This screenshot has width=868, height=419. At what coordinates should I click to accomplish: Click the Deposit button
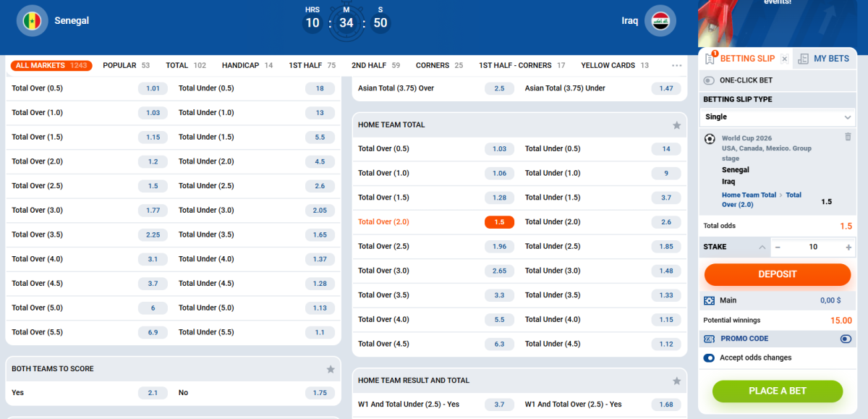[x=778, y=275]
